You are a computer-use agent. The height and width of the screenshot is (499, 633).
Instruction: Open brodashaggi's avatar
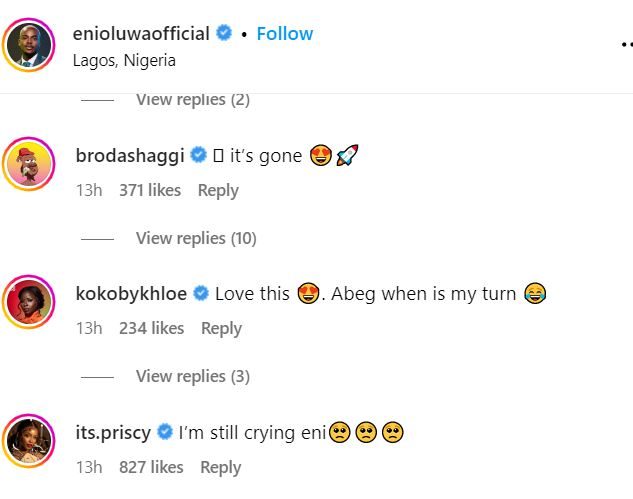[x=29, y=167]
